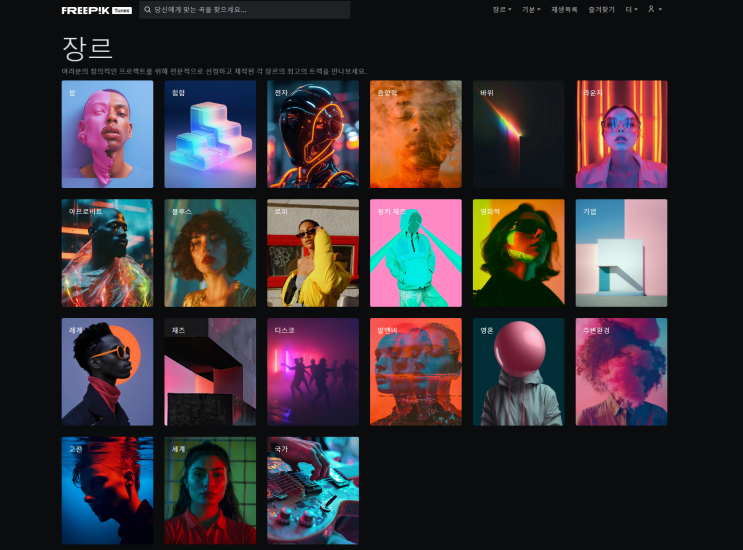Image resolution: width=743 pixels, height=550 pixels.
Task: Open the 펑키 재즈 genre card
Action: click(x=416, y=253)
